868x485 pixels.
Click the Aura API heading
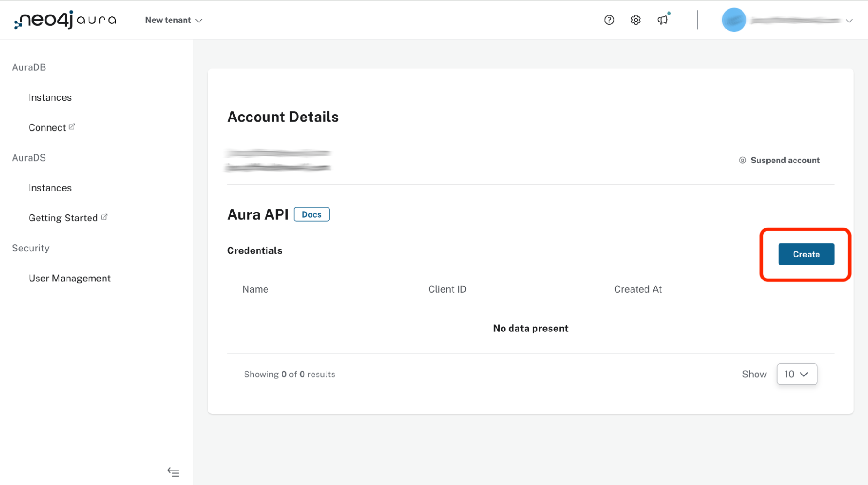pyautogui.click(x=258, y=214)
